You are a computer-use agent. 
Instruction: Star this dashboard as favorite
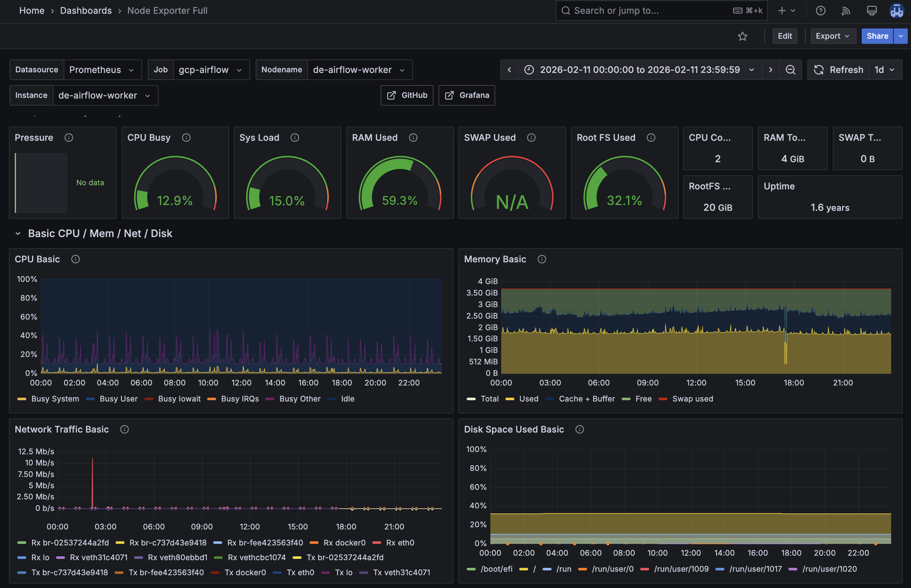742,36
